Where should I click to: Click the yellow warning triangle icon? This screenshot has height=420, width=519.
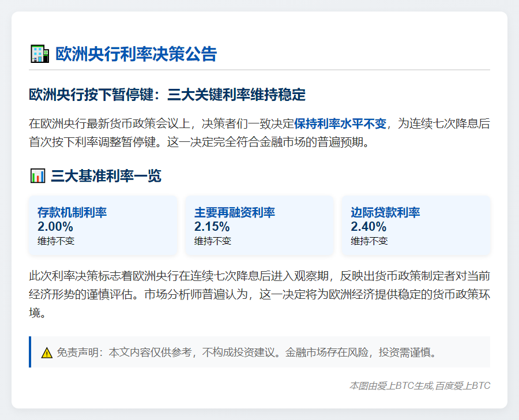click(47, 352)
